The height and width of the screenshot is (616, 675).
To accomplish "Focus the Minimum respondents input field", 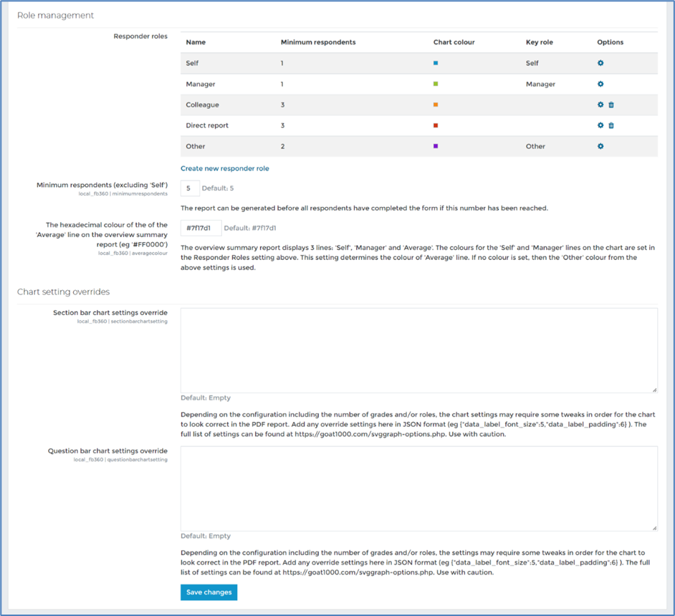I will (x=190, y=188).
